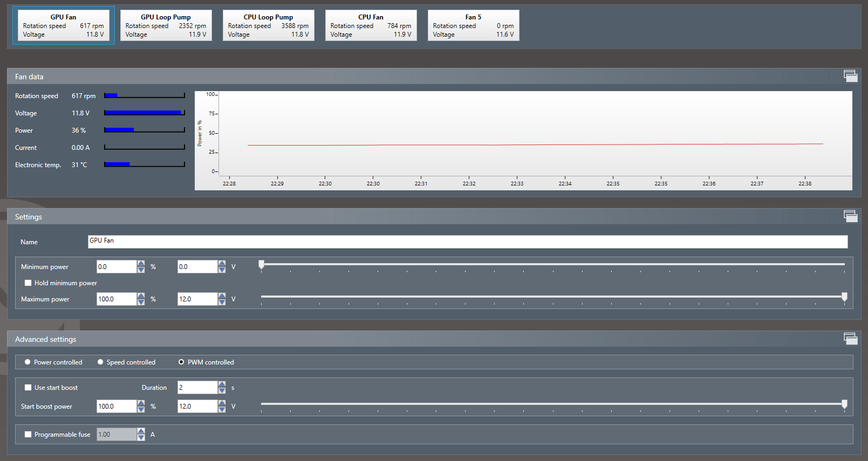Select Speed controlled mode
Image resolution: width=868 pixels, height=461 pixels.
point(100,362)
